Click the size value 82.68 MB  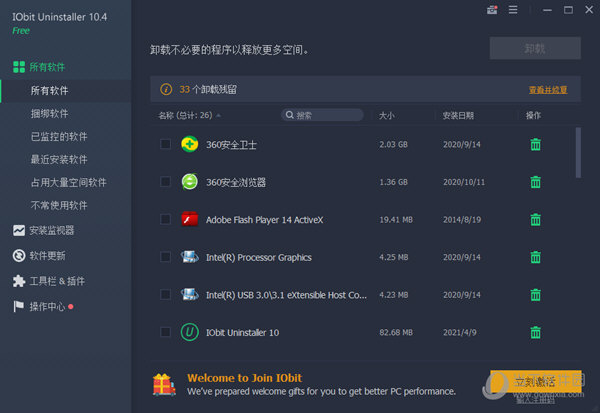(x=396, y=332)
